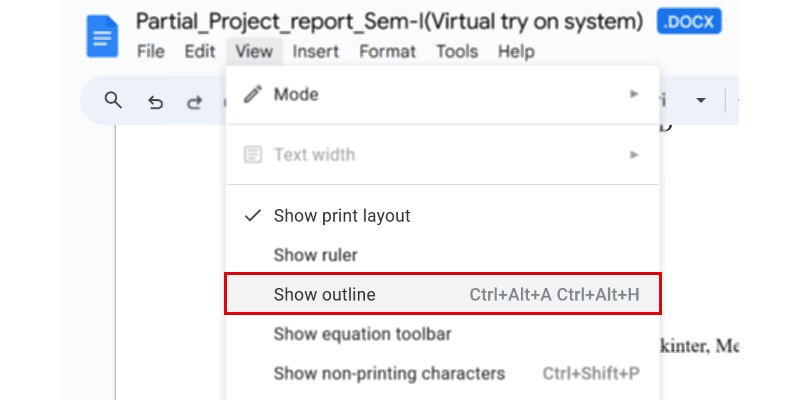Viewport: 800px width, 400px height.
Task: Toggle Show non-printing characters
Action: tap(389, 374)
